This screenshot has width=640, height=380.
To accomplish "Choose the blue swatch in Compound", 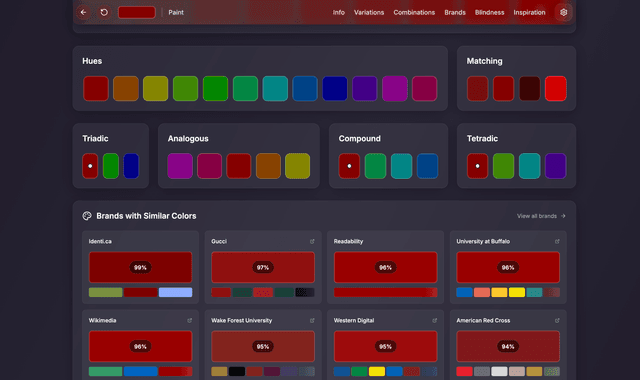I will coord(427,166).
